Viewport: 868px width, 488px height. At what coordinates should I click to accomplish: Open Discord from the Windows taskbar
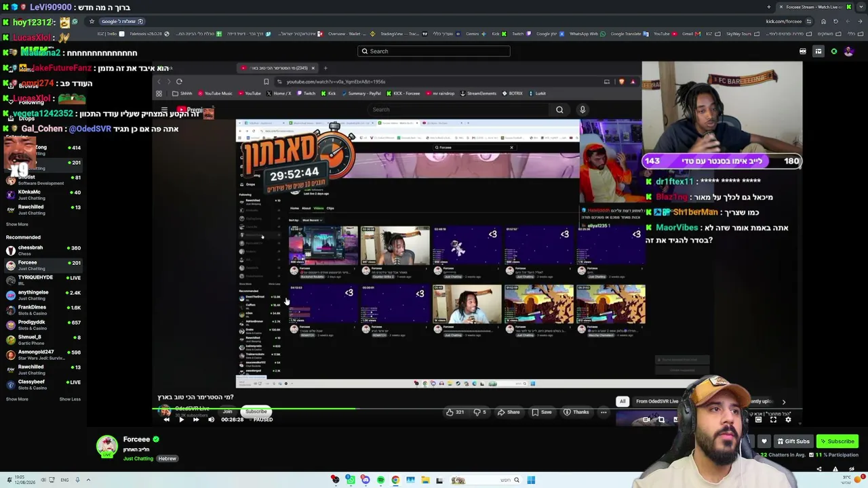pos(366,481)
